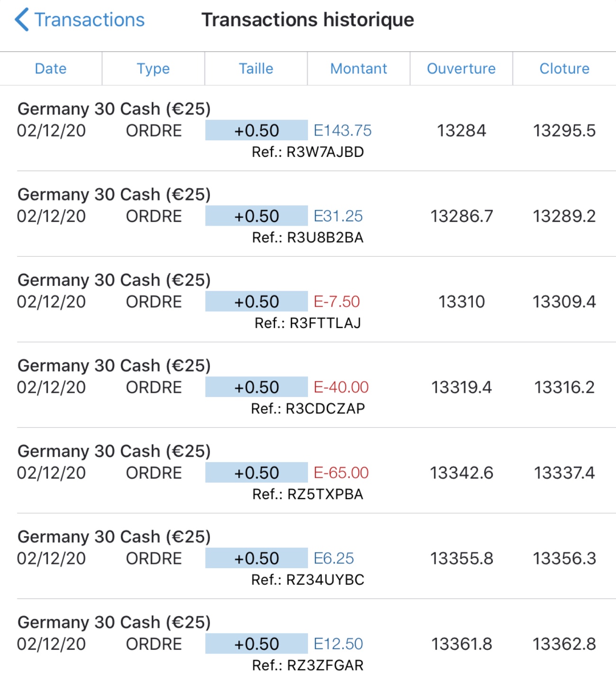Image resolution: width=616 pixels, height=680 pixels.
Task: Click the Montant column header
Action: point(359,69)
